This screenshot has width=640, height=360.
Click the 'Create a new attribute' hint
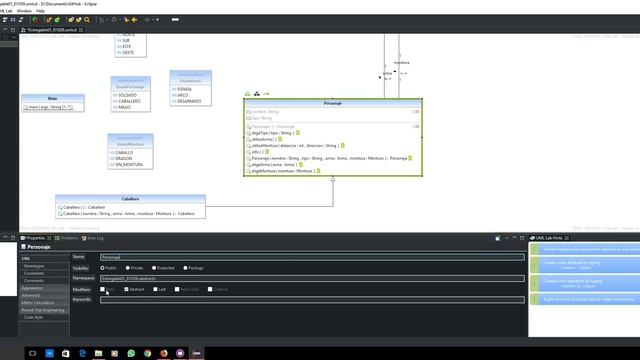pyautogui.click(x=584, y=265)
